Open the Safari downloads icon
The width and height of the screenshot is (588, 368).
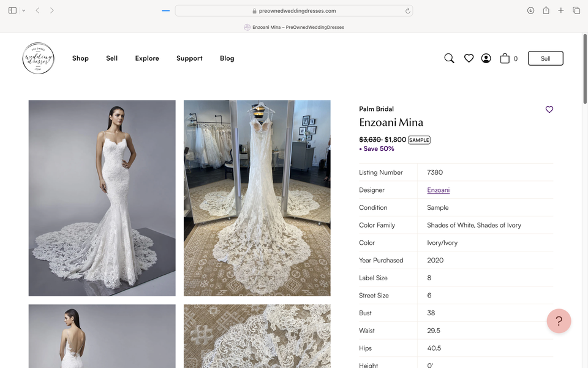point(530,10)
